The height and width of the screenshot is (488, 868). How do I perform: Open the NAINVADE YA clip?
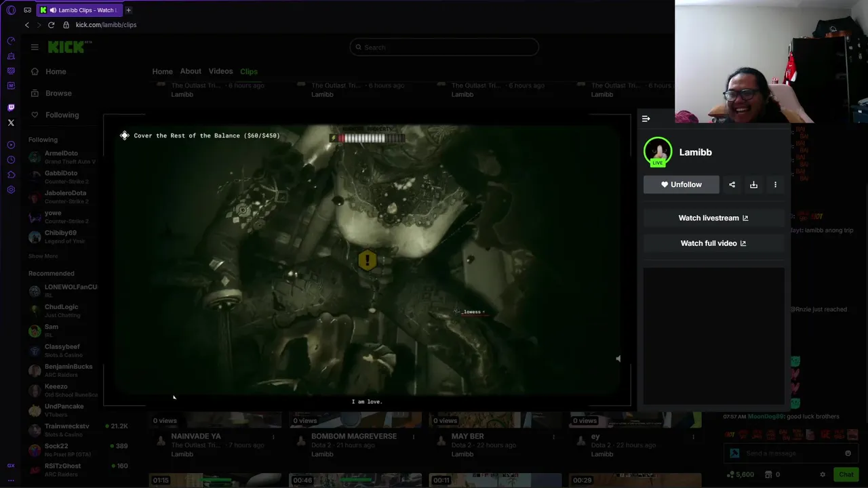pyautogui.click(x=196, y=436)
